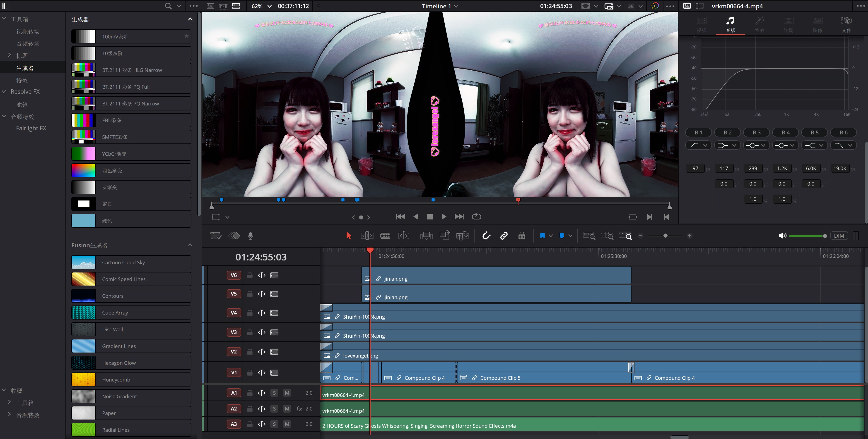Switch to the 音频 audio inspector tab
Viewport: 868px width, 439px height.
click(x=730, y=24)
